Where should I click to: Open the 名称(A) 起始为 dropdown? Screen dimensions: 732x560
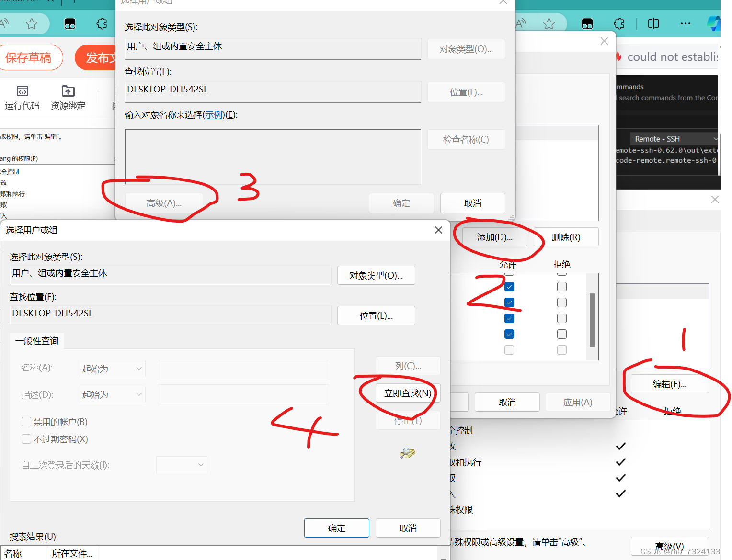tap(112, 369)
